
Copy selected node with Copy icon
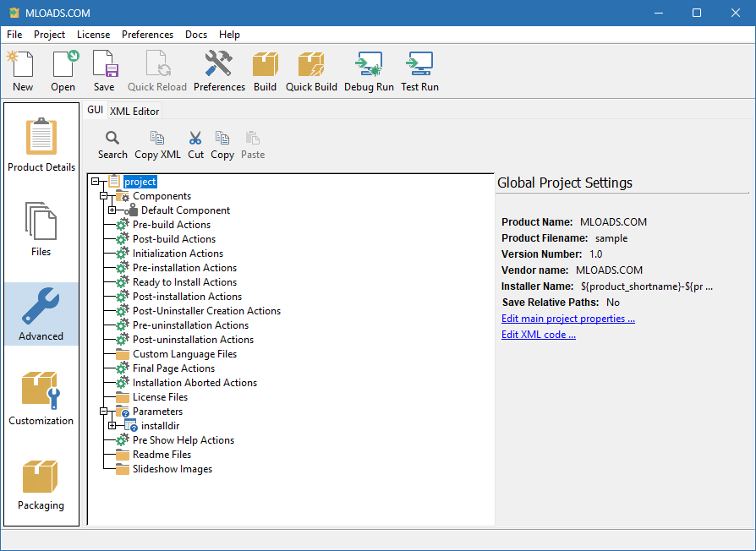click(222, 139)
